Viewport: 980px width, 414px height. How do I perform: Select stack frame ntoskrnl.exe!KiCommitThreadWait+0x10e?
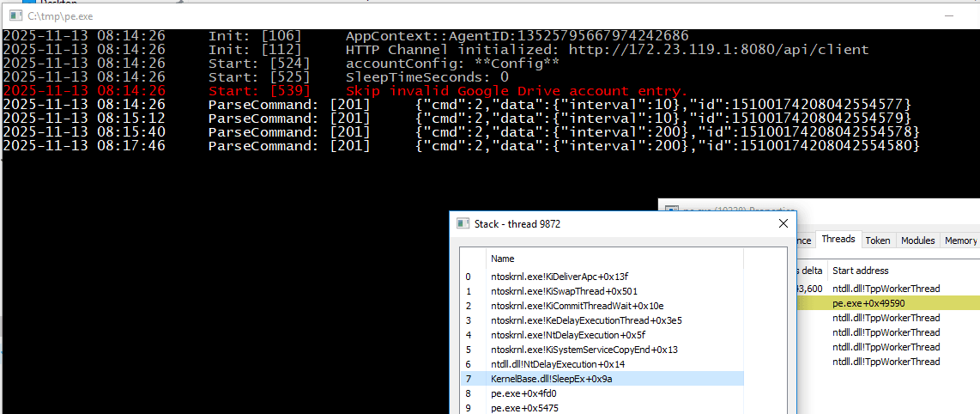coord(577,306)
